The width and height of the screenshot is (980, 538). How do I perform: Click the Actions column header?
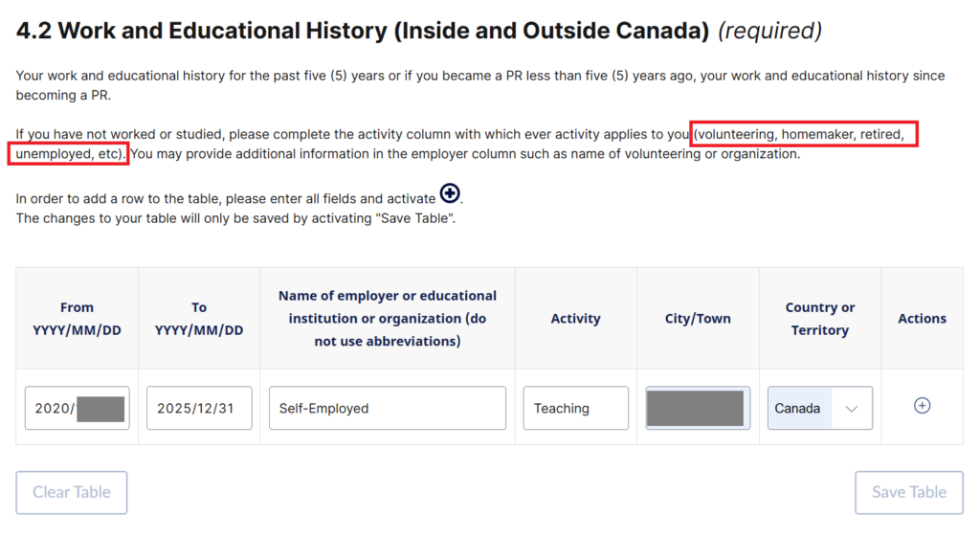pyautogui.click(x=922, y=319)
